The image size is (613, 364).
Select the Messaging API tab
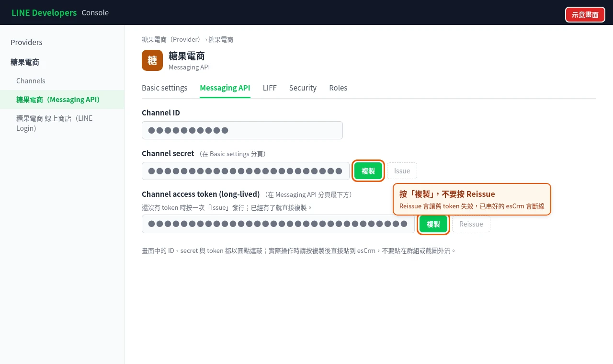pyautogui.click(x=225, y=88)
